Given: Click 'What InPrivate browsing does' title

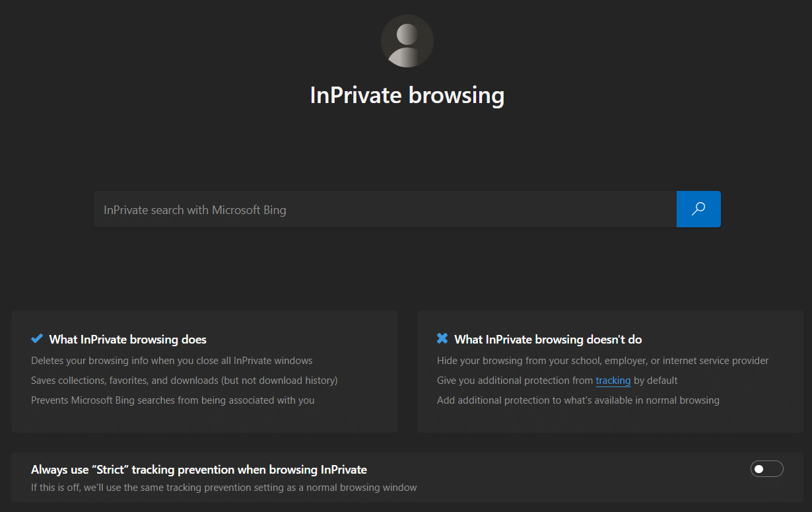Looking at the screenshot, I should pos(128,340).
